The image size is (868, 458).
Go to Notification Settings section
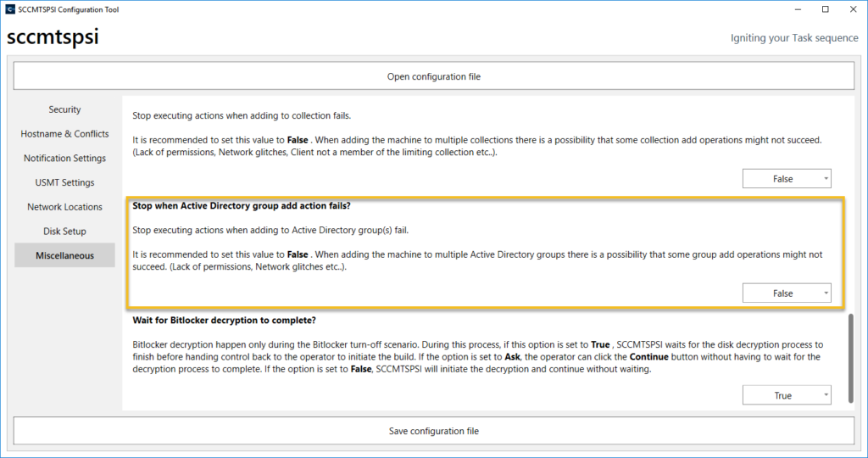pyautogui.click(x=64, y=159)
